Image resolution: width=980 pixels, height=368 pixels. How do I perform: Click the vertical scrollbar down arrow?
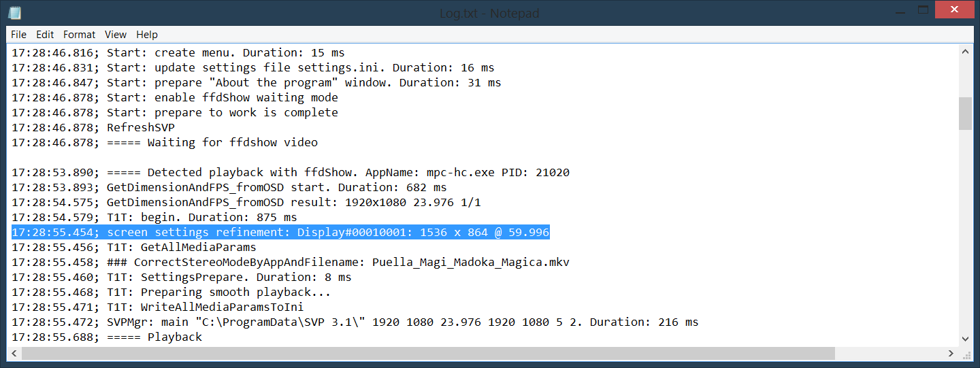tap(965, 338)
